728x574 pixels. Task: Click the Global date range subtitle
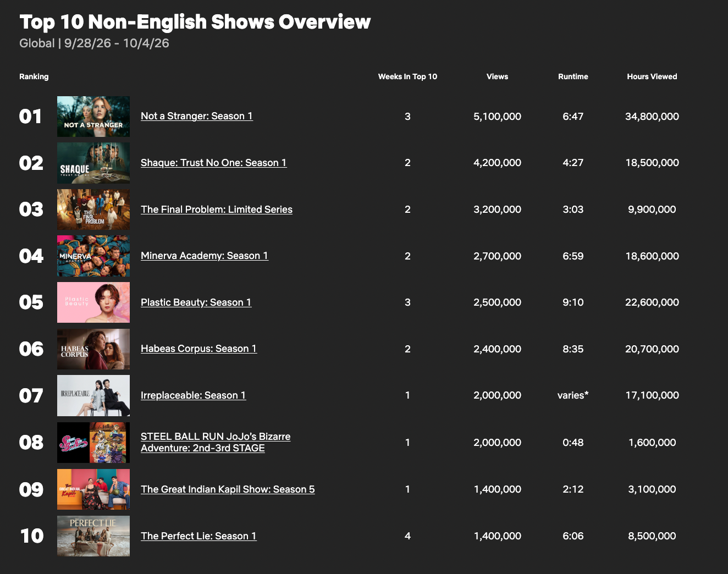pyautogui.click(x=94, y=43)
